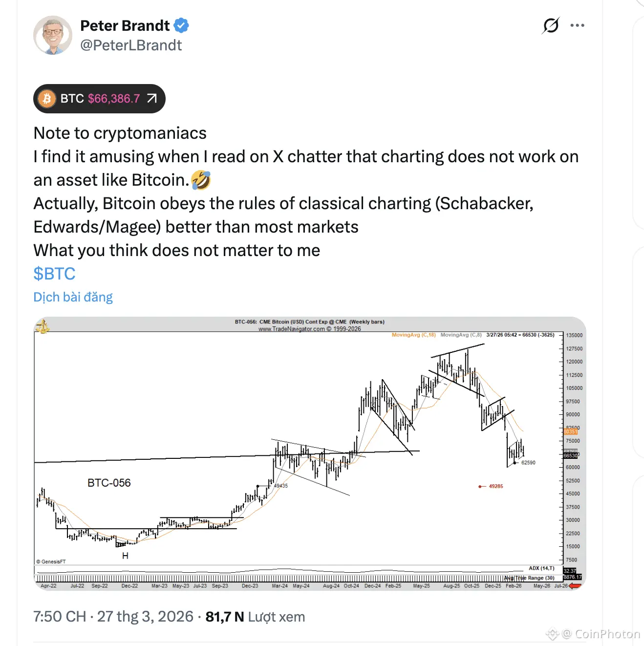Open the Peter Brandt display name
The height and width of the screenshot is (646, 644).
point(125,25)
